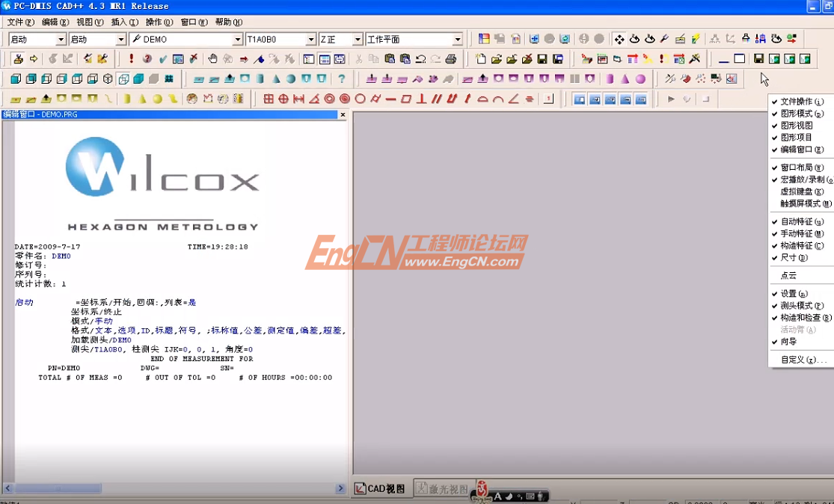Viewport: 834px width, 504px height.
Task: Click the printer icon in toolbar
Action: pyautogui.click(x=451, y=58)
